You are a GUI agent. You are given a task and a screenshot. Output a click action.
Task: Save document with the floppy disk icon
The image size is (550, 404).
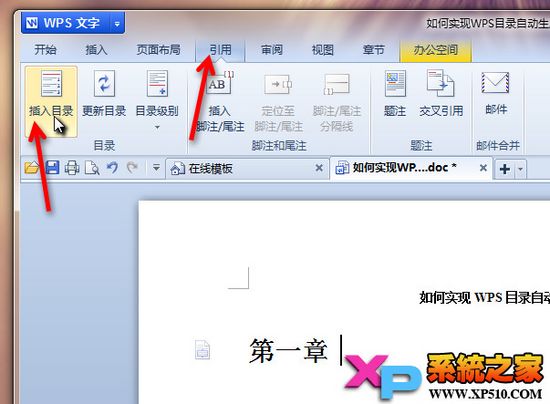[x=52, y=168]
